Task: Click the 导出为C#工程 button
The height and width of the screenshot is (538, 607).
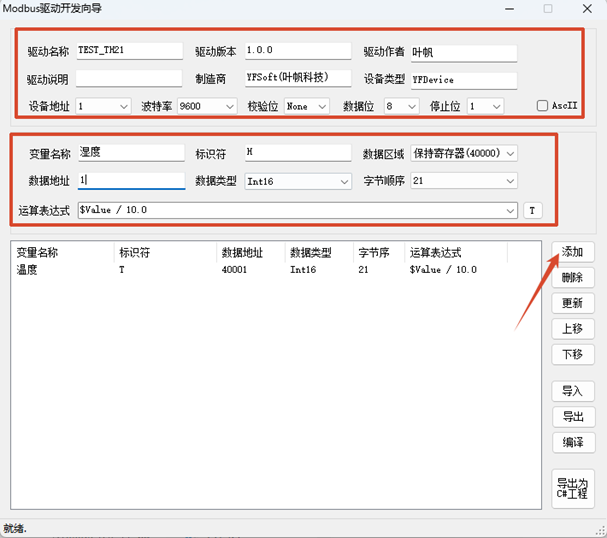Action: click(x=573, y=488)
